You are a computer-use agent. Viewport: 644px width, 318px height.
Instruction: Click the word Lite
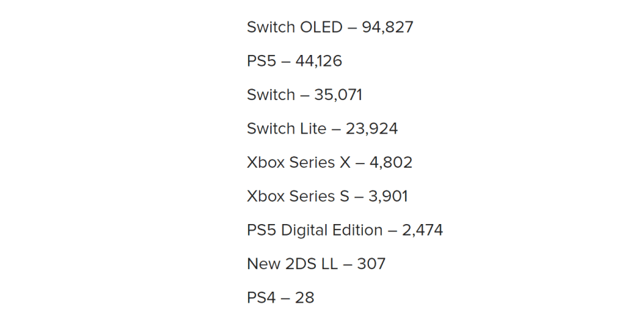point(313,129)
